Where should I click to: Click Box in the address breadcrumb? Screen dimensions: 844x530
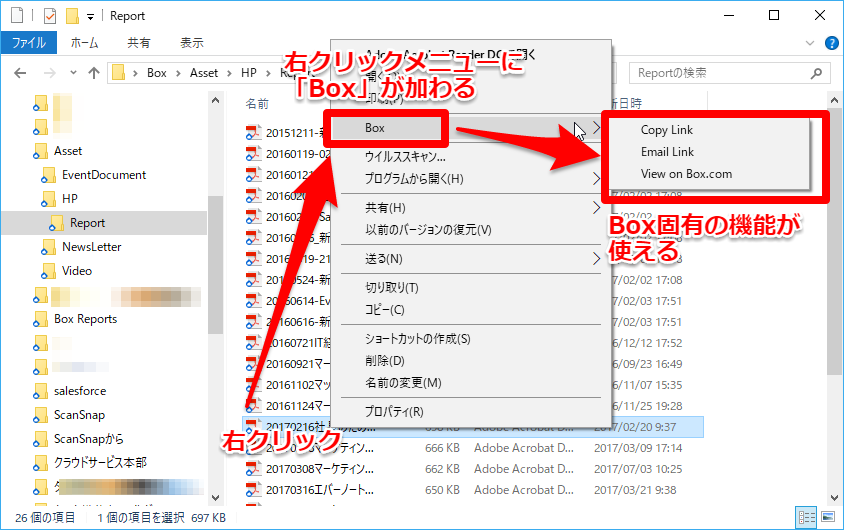coord(157,73)
